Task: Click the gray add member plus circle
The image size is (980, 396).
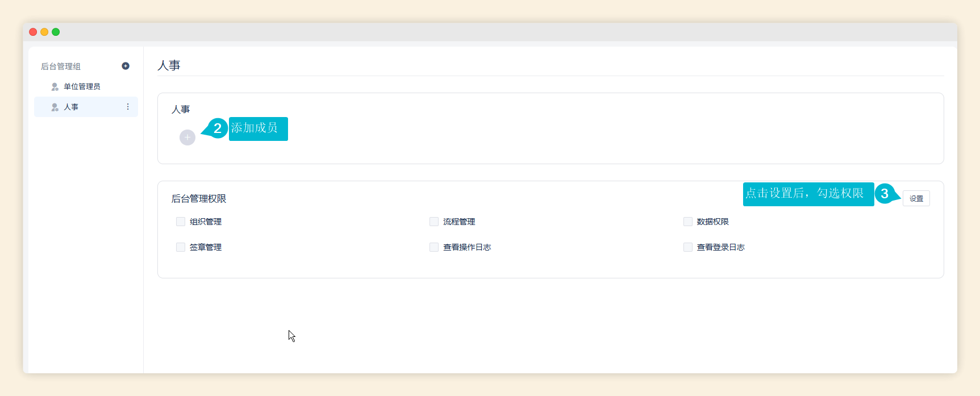Action: point(187,137)
